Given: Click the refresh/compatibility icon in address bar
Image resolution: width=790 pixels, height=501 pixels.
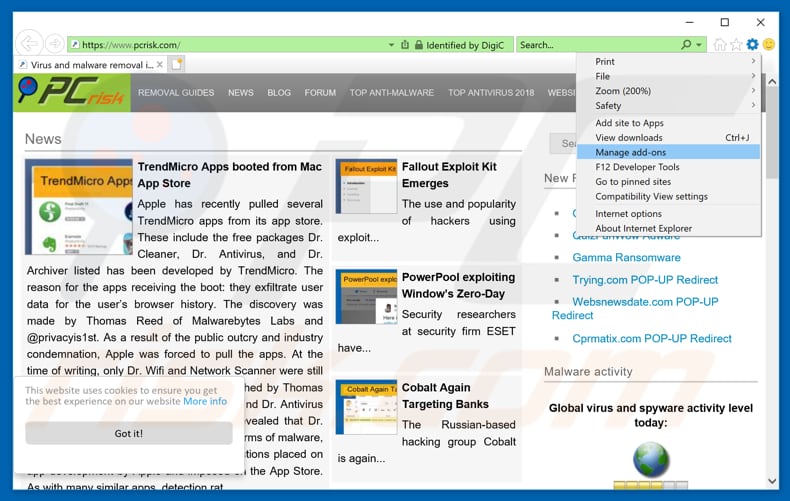Looking at the screenshot, I should (405, 45).
